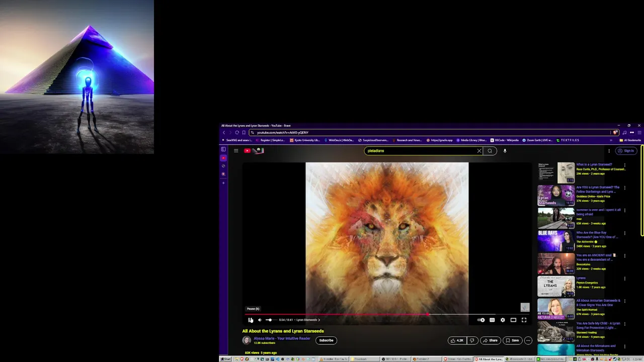Image resolution: width=644 pixels, height=362 pixels.
Task: Click Brave sidebar add plus icon
Action: pos(223,183)
